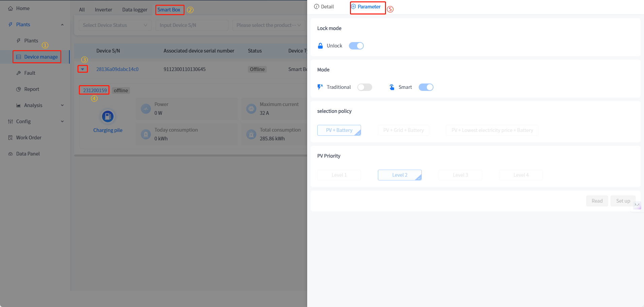Open the Select Device Status dropdown
Screen dimensions: 644x307
[115, 25]
